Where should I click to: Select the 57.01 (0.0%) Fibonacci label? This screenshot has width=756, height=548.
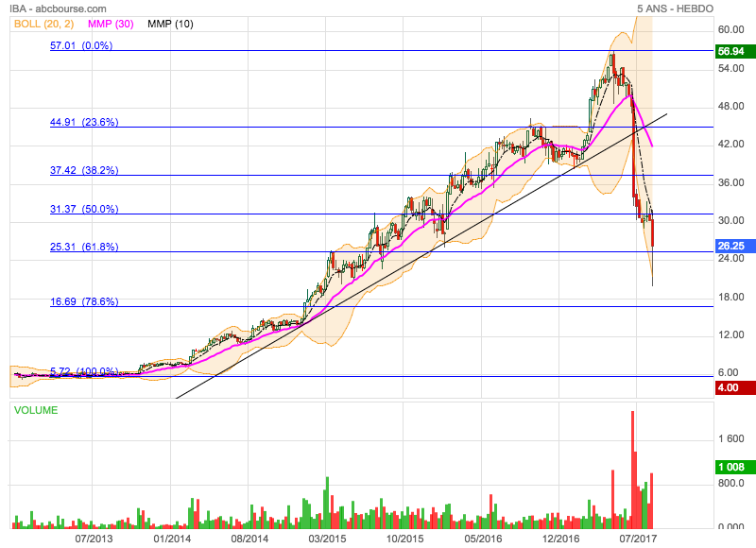[81, 45]
